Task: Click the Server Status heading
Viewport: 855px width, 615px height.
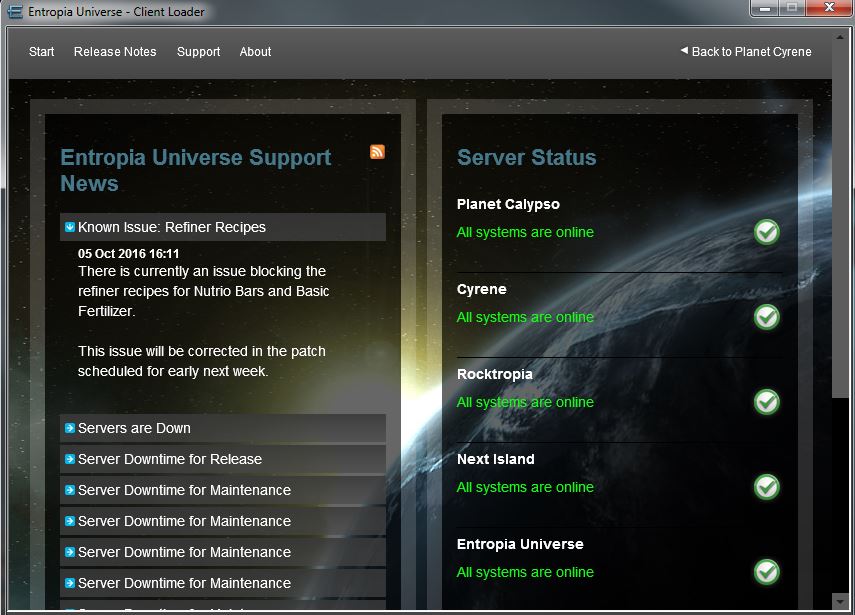Action: click(x=527, y=158)
